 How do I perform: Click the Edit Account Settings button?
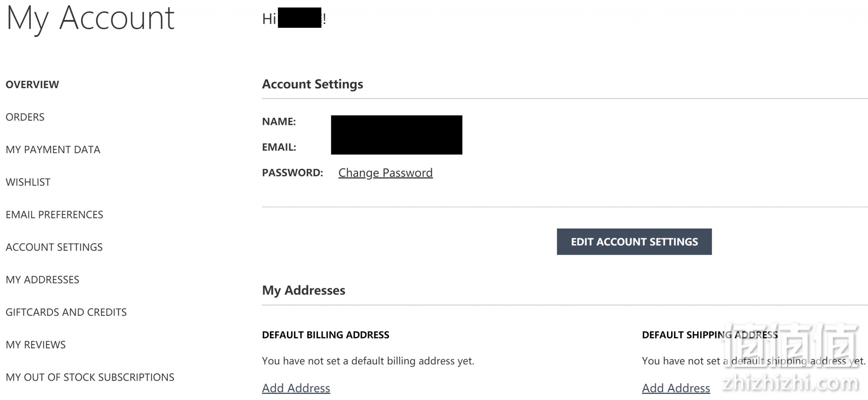pos(634,241)
